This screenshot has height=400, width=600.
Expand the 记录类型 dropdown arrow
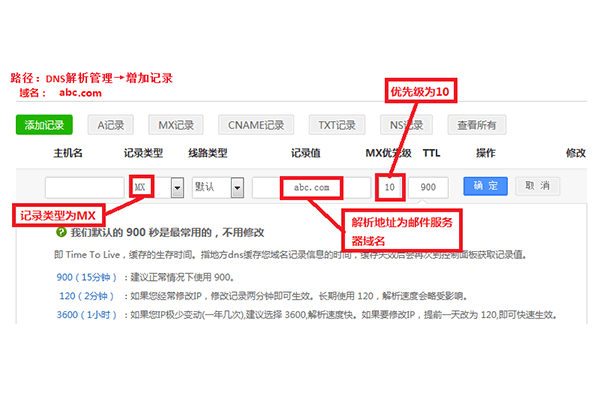[x=177, y=187]
